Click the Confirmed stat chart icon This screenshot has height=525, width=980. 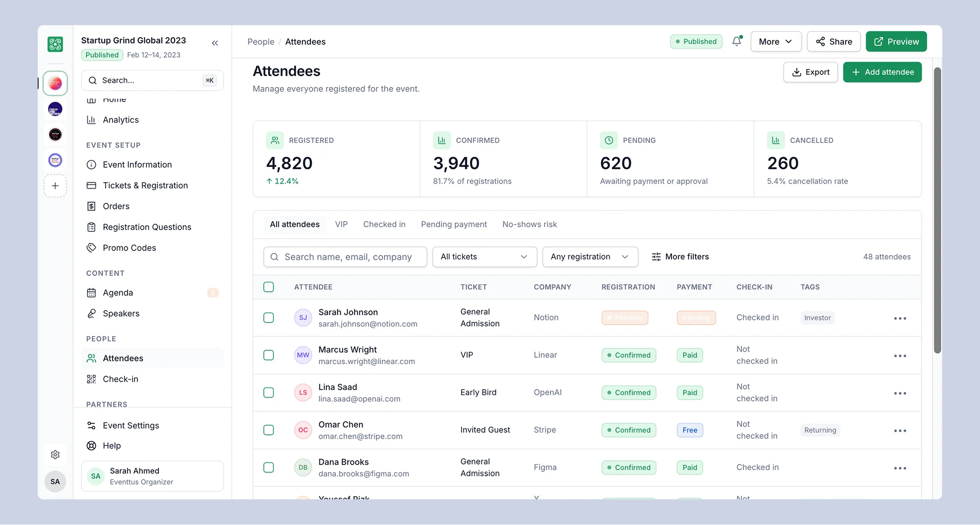point(442,140)
